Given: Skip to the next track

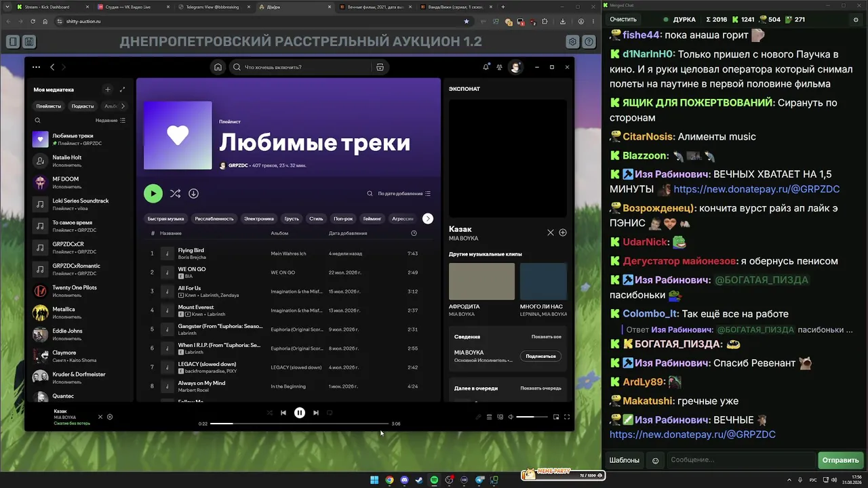Looking at the screenshot, I should [316, 413].
